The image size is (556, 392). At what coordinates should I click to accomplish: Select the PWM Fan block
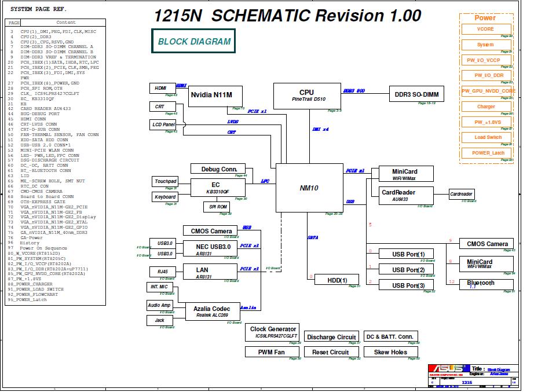pos(272,352)
